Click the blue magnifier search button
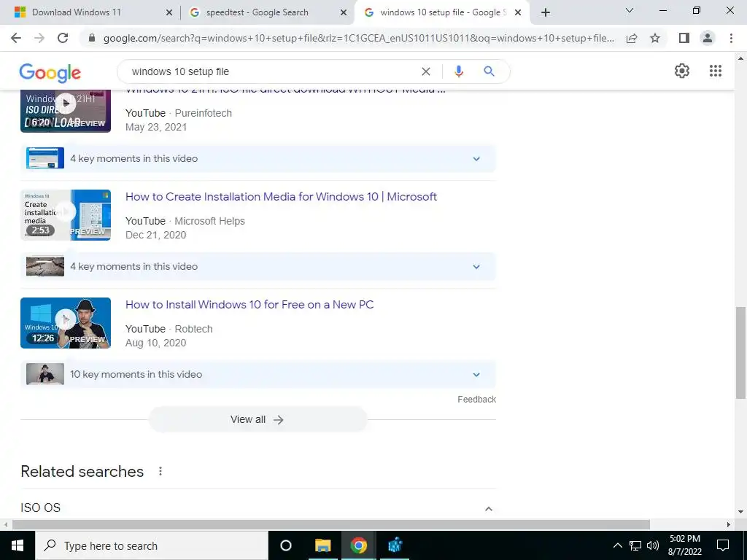The height and width of the screenshot is (560, 747). [x=489, y=71]
